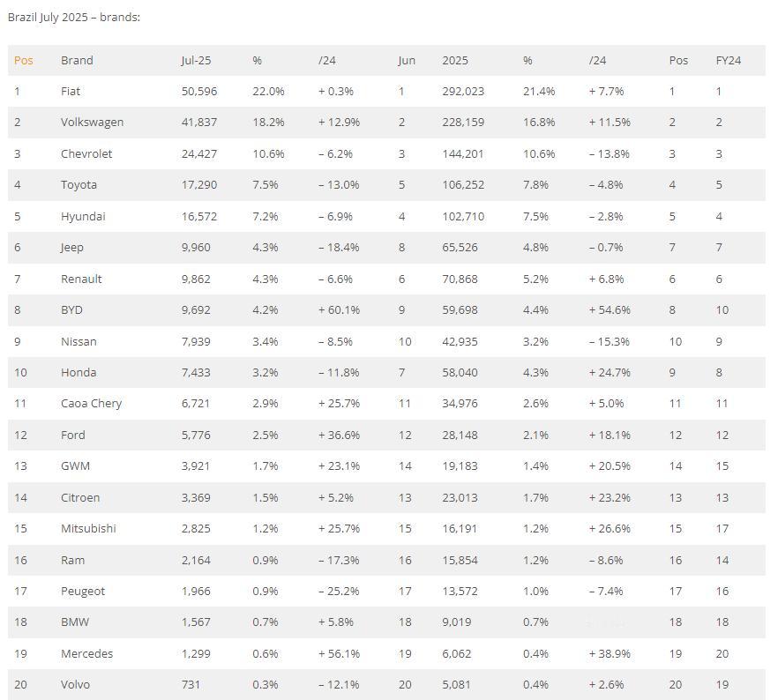Image resolution: width=778 pixels, height=700 pixels.
Task: Select Ford's year-to-date figure 28,148
Action: point(460,435)
